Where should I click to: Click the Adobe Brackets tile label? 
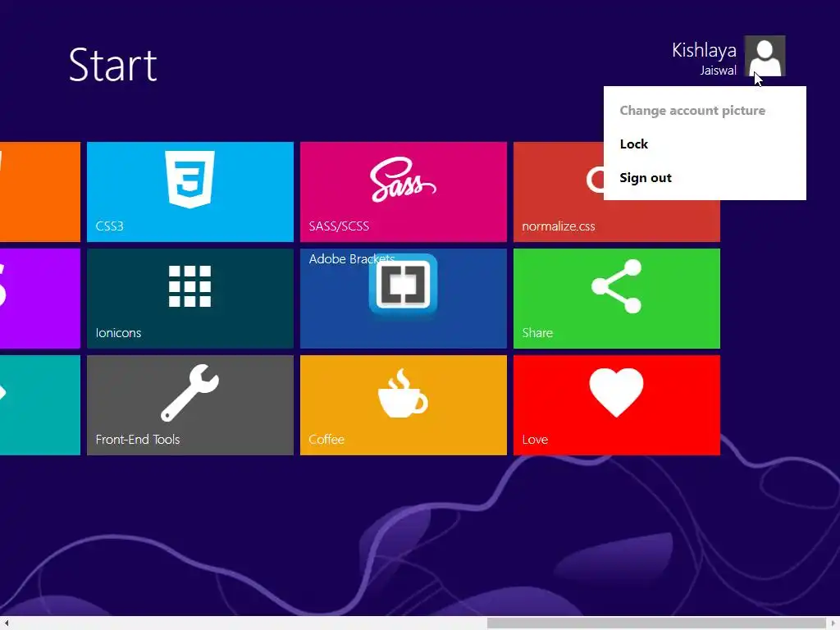[351, 258]
